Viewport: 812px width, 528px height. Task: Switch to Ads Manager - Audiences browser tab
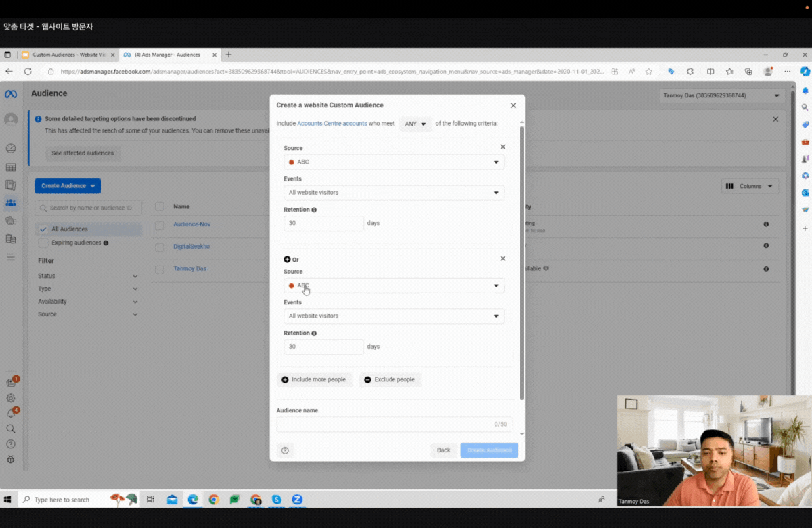click(x=169, y=55)
